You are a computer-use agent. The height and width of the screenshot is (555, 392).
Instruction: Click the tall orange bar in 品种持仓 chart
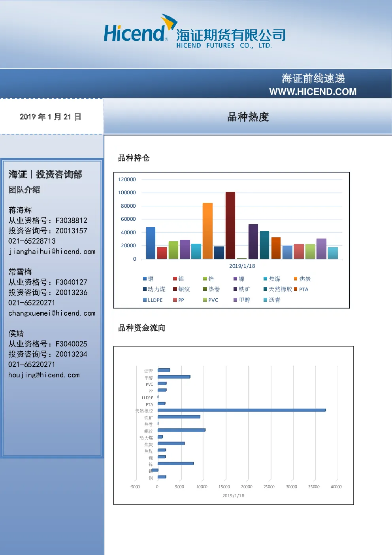(207, 231)
